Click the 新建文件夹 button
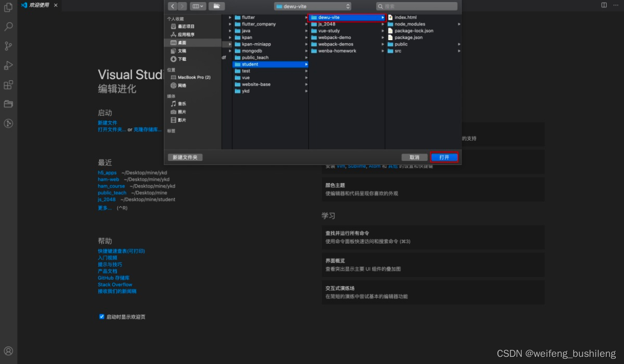 tap(185, 157)
